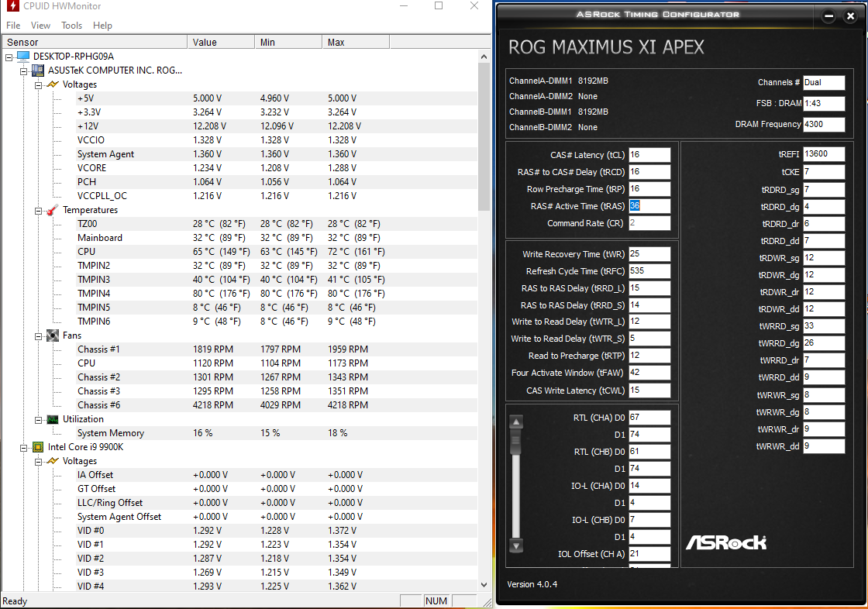Click the RTL list scroll down arrow
This screenshot has height=609, width=868.
pos(516,545)
